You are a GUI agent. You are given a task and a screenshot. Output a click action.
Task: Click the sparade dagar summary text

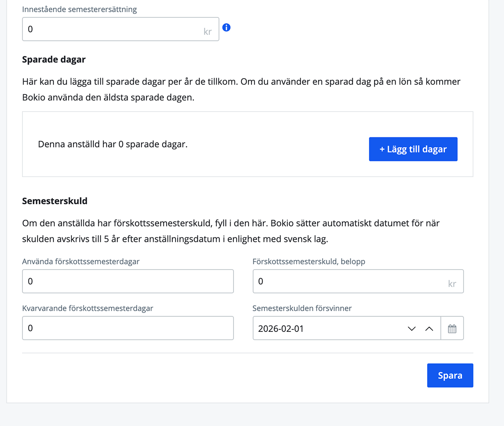[x=113, y=144]
